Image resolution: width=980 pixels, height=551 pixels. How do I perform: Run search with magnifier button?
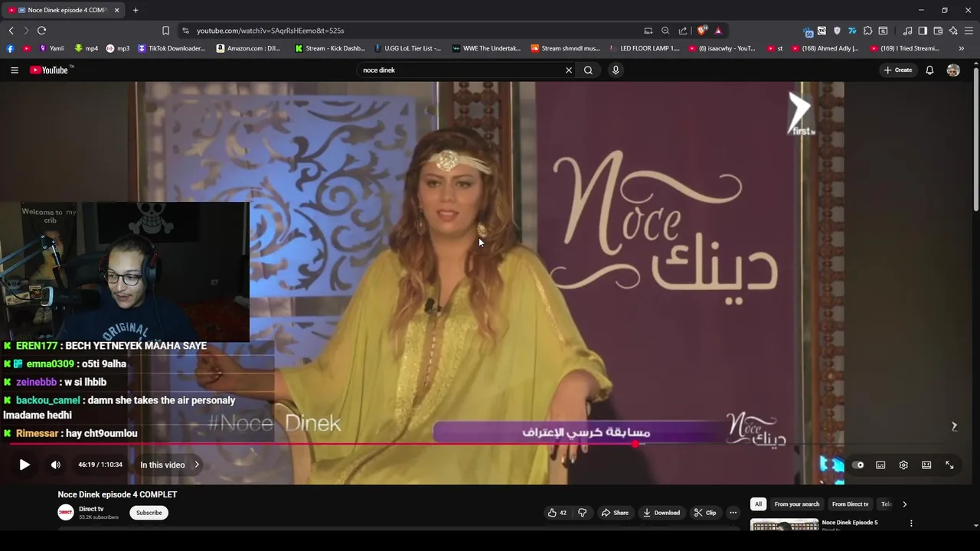click(588, 70)
